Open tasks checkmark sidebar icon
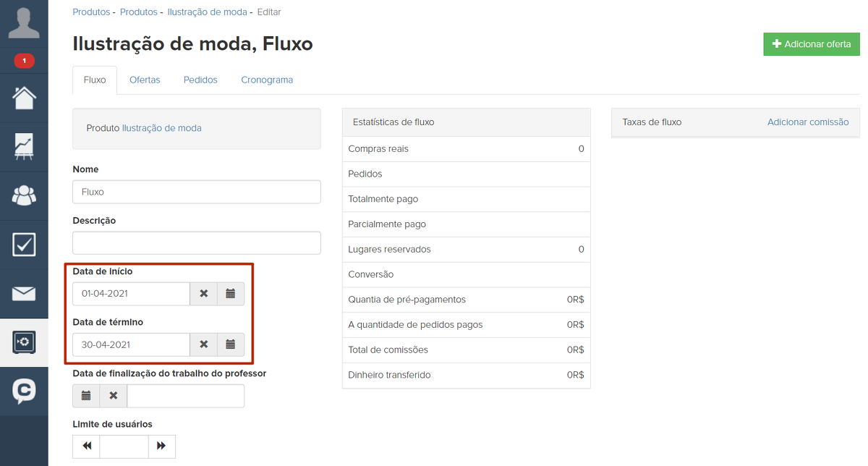Image resolution: width=868 pixels, height=466 pixels. 24,245
